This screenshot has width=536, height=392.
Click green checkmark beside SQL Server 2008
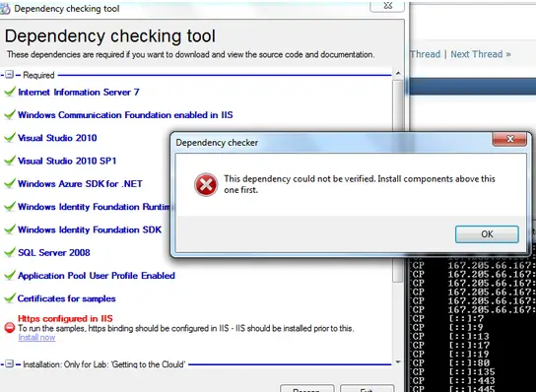[10, 252]
